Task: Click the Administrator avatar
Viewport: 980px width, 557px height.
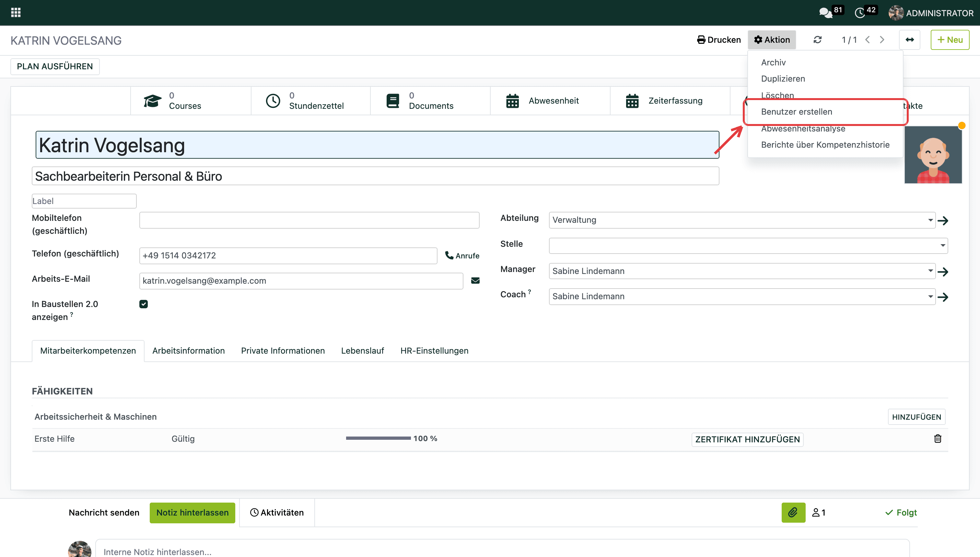Action: (896, 13)
